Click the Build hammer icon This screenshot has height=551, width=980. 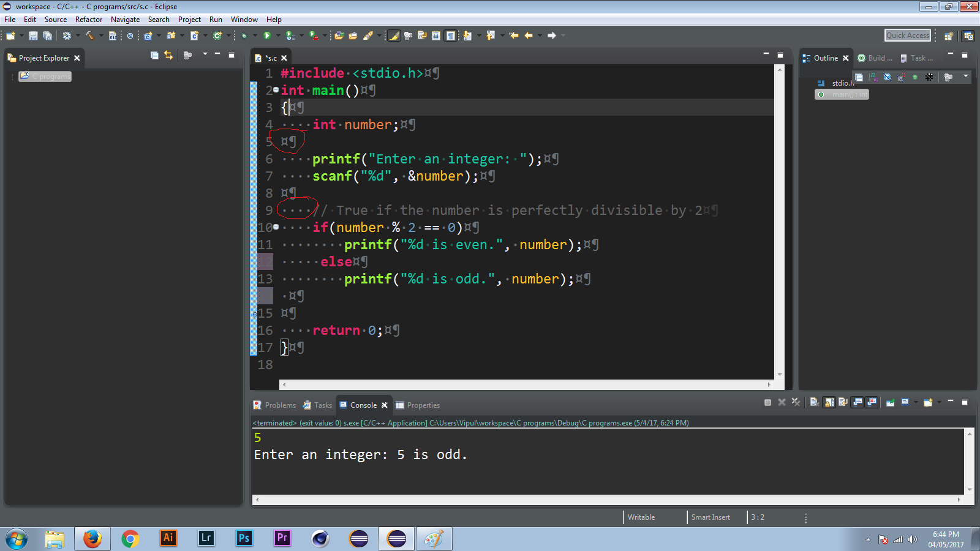[89, 36]
